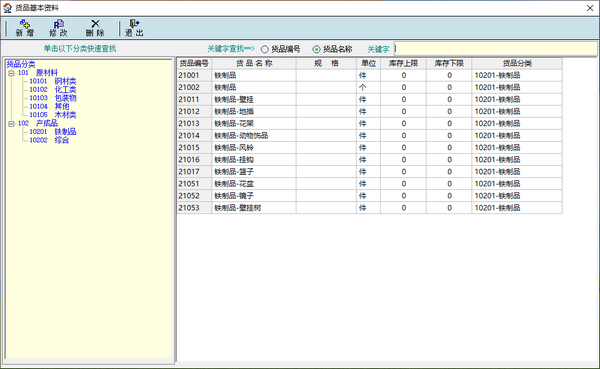Click the 货品编号 column header
This screenshot has width=600, height=369.
click(194, 64)
